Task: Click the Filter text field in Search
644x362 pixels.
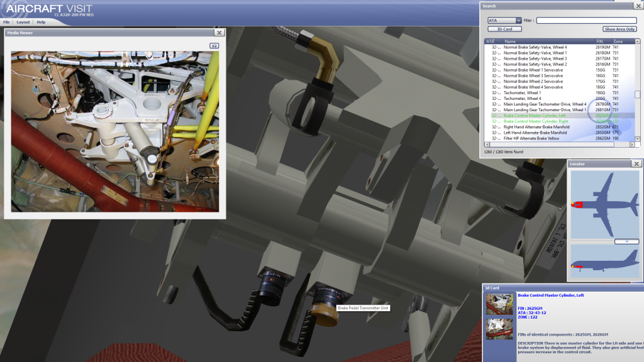Action: pos(587,20)
